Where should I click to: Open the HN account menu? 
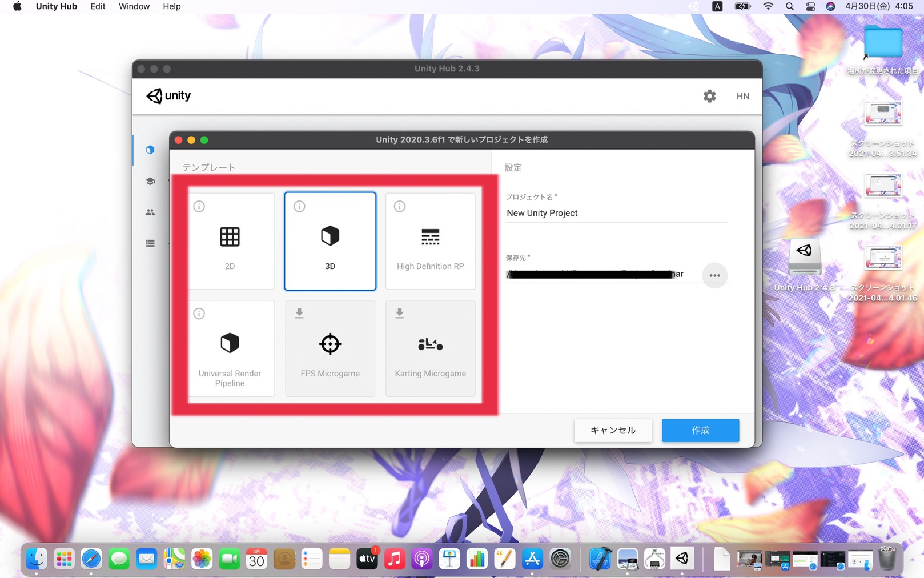[x=742, y=96]
